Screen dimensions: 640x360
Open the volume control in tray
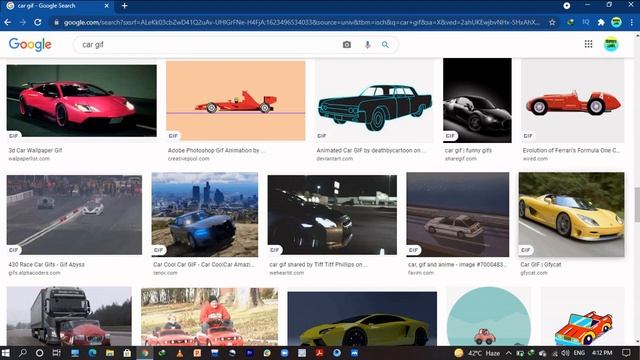[565, 353]
